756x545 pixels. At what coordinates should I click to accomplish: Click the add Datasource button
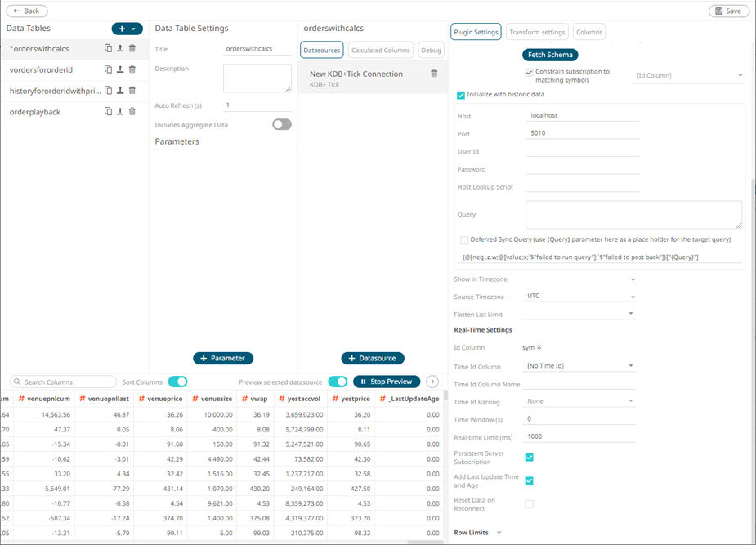point(373,358)
